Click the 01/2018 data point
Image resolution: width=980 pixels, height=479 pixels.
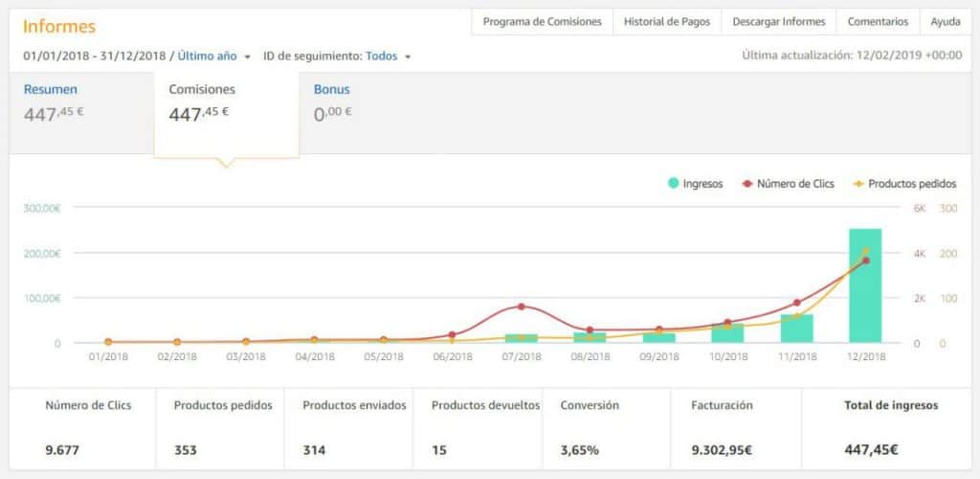108,342
